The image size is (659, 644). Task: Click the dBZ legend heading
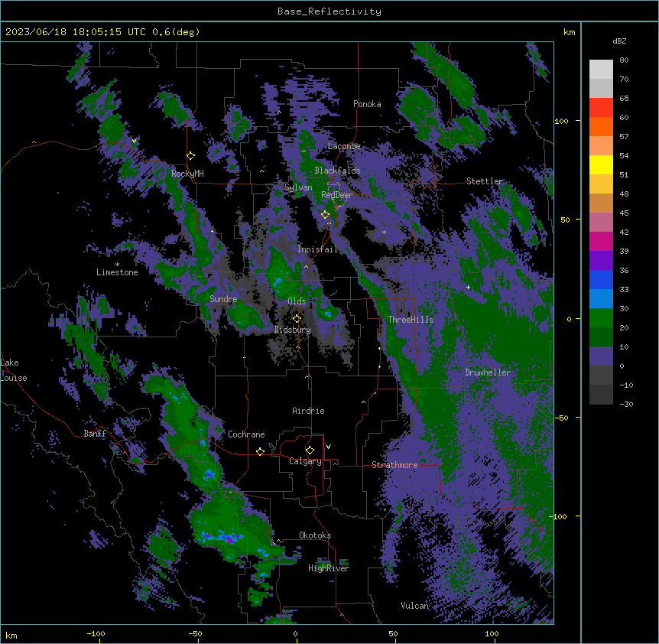pyautogui.click(x=619, y=41)
